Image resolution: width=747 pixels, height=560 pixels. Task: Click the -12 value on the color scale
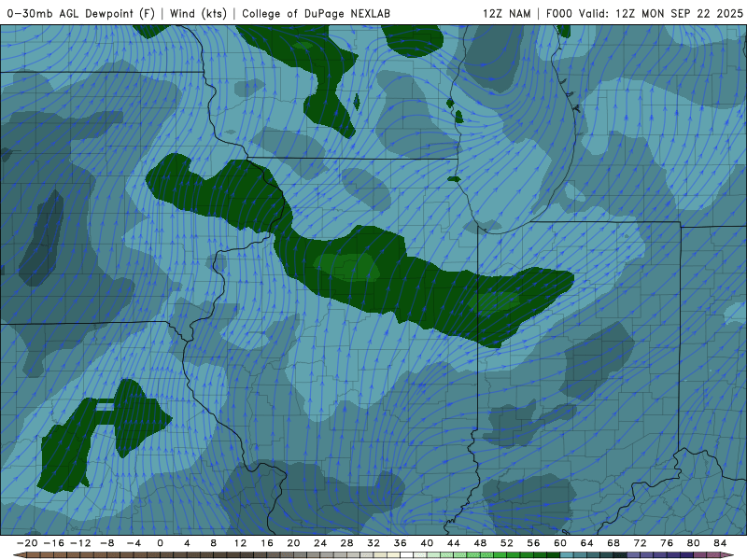tap(80, 543)
